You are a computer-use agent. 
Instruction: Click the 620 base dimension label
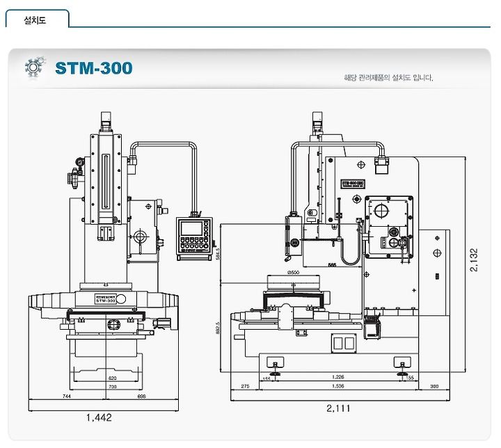[113, 378]
